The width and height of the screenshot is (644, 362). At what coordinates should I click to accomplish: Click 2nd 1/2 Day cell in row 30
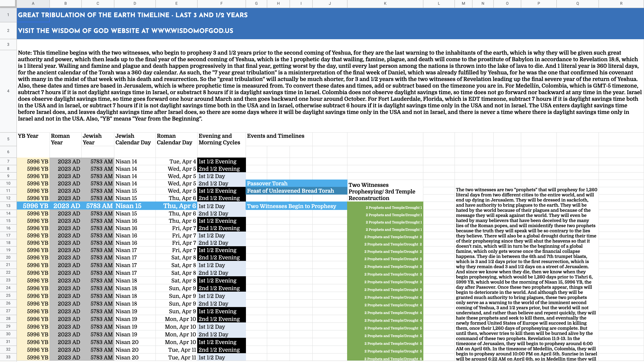222,334
